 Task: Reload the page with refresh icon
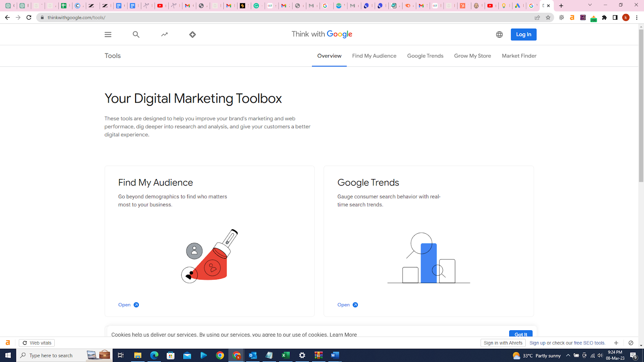[29, 18]
